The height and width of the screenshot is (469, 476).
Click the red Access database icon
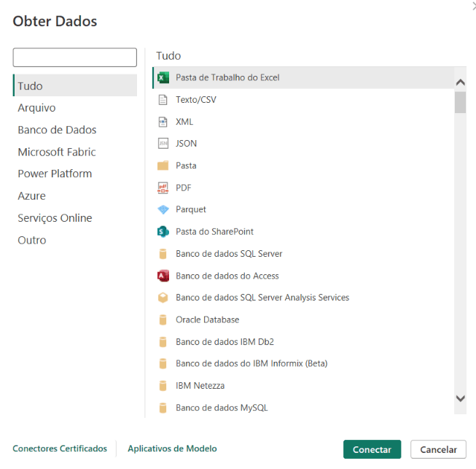click(x=163, y=276)
